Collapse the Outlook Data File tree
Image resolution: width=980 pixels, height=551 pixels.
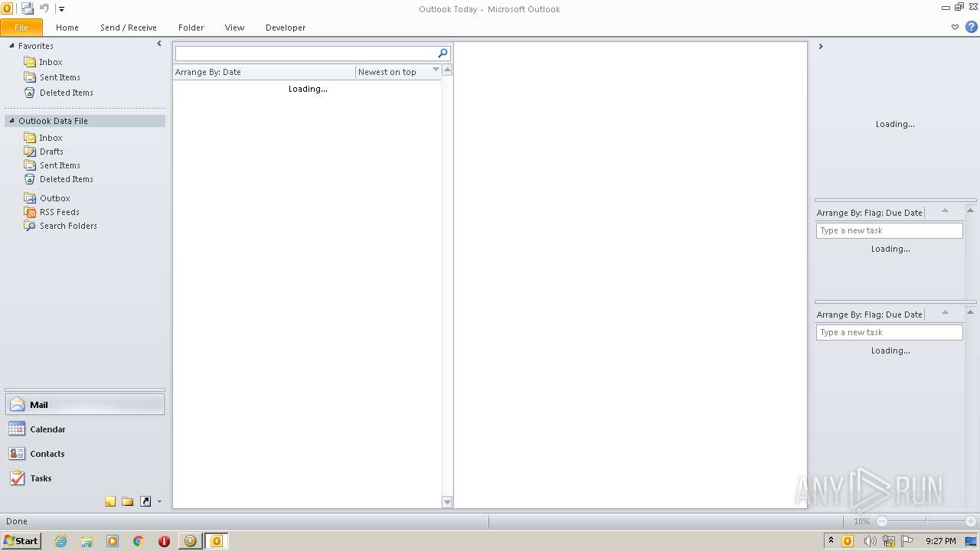(x=11, y=121)
